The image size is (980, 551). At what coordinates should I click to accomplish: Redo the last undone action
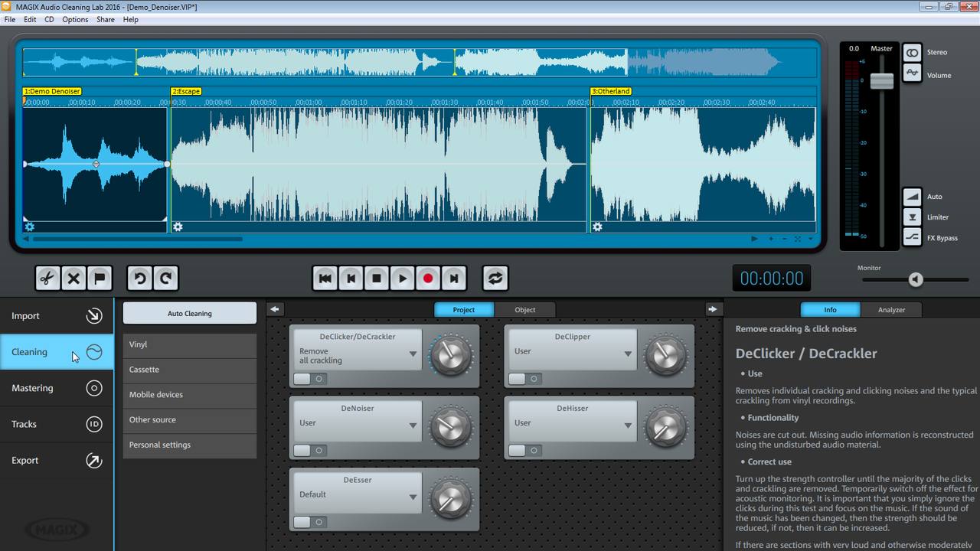tap(165, 279)
